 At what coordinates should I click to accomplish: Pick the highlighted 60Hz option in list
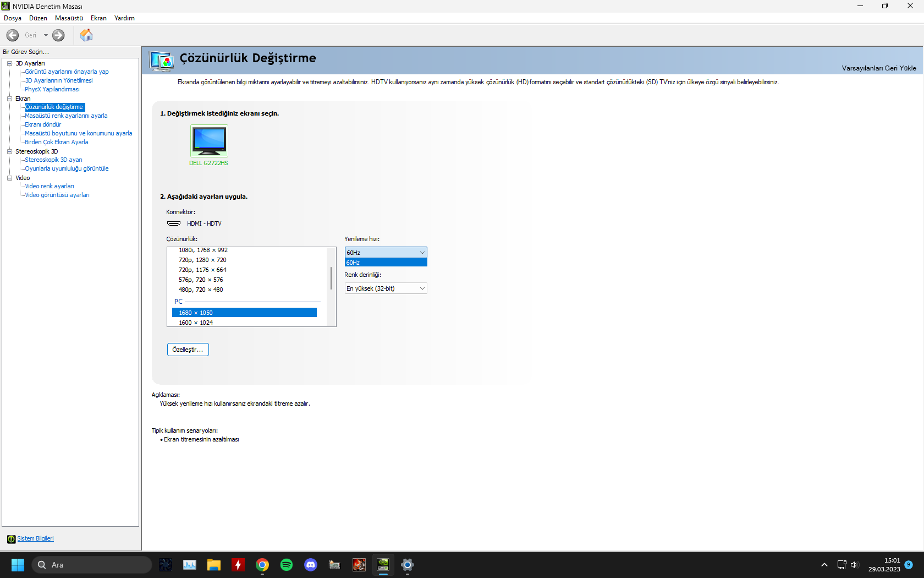(x=386, y=263)
